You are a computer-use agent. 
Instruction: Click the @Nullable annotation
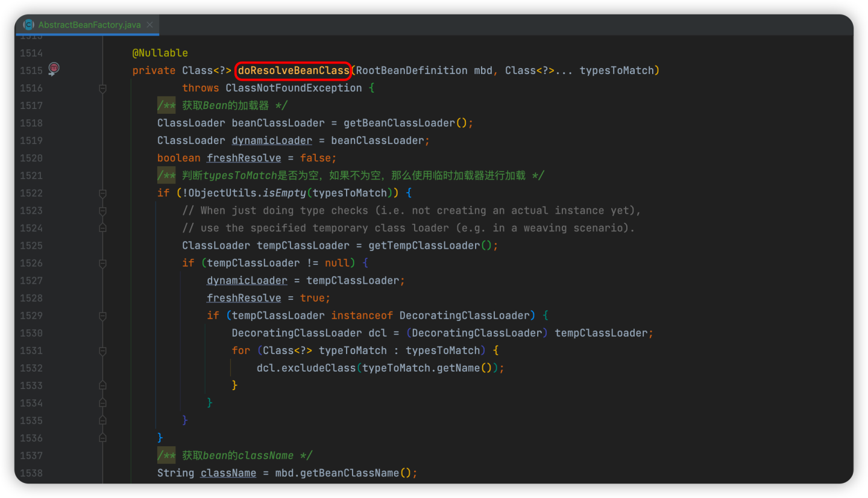click(x=160, y=53)
